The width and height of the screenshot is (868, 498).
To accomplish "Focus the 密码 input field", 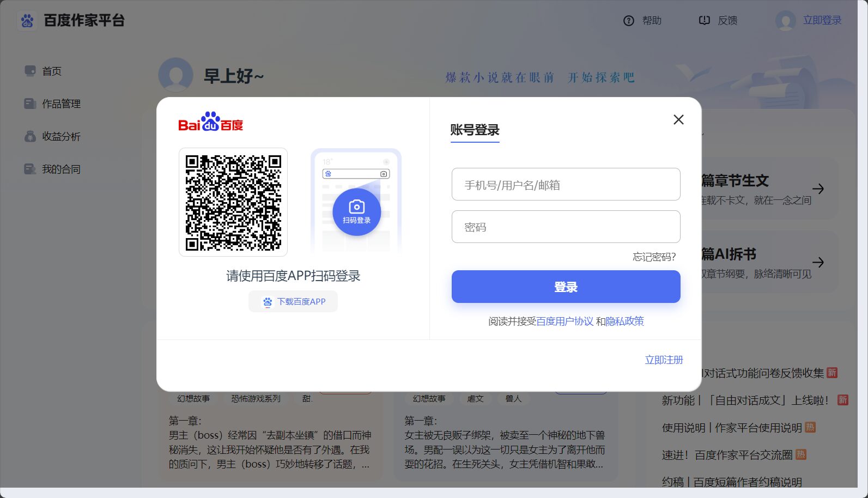I will coord(566,227).
